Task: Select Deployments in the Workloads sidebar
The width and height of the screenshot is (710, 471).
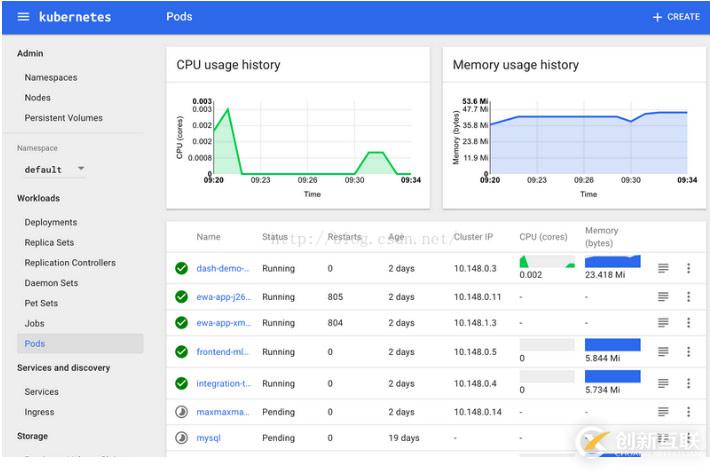Action: coord(51,222)
